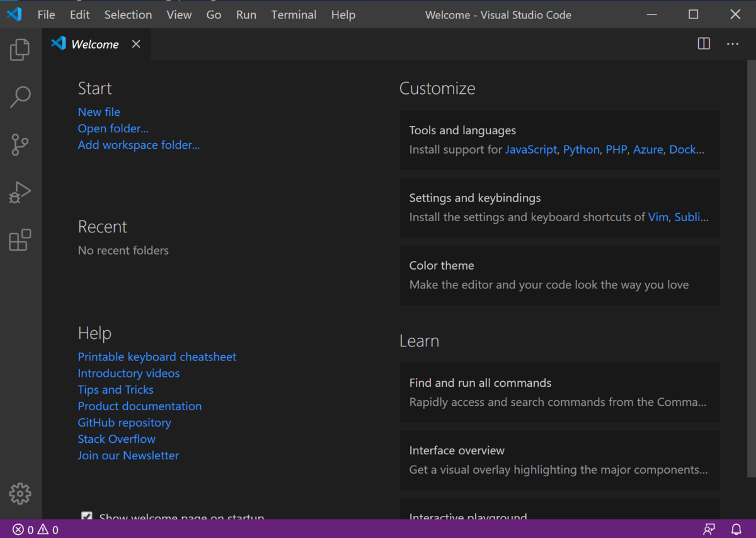756x538 pixels.
Task: Open the Run menu
Action: tap(246, 14)
